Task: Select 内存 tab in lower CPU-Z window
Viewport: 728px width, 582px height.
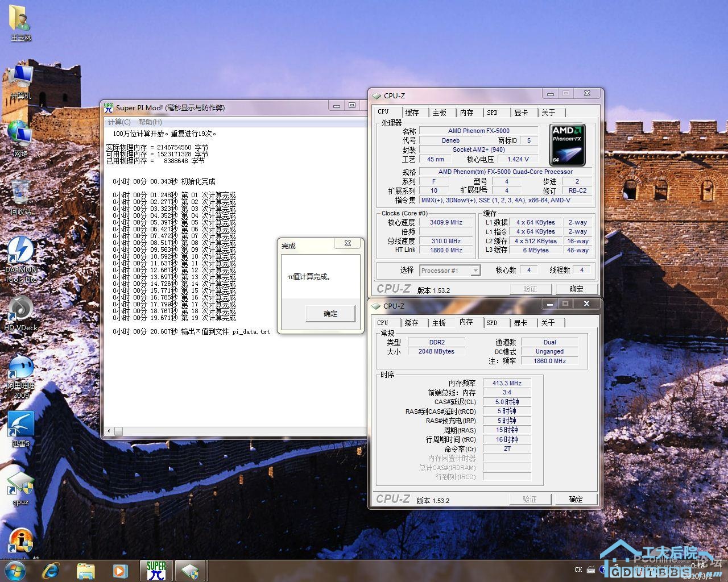Action: click(466, 322)
